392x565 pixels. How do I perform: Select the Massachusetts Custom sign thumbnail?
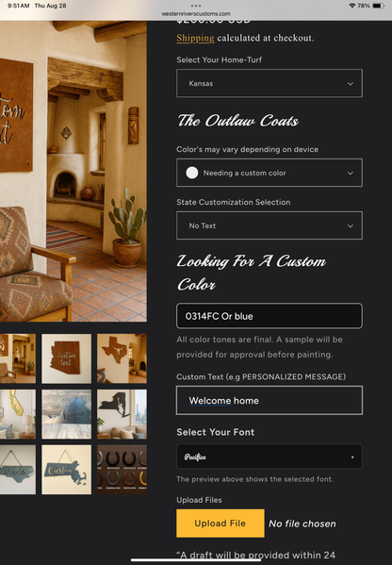(x=66, y=470)
